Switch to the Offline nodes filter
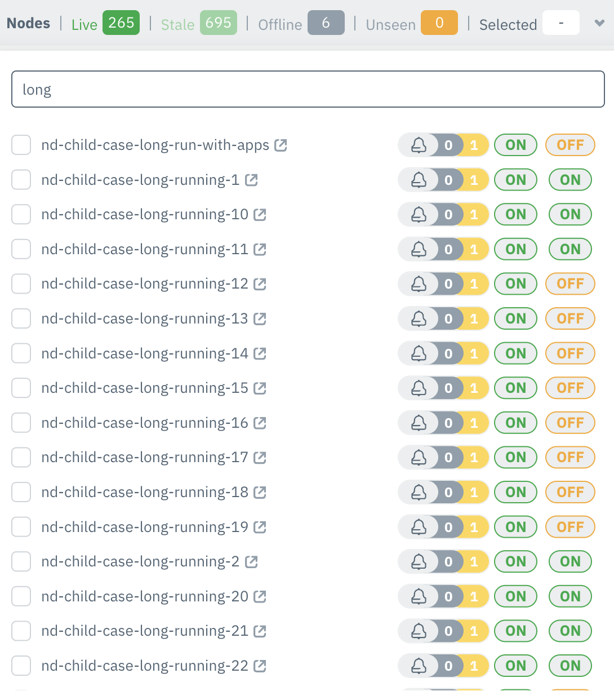 tap(280, 25)
